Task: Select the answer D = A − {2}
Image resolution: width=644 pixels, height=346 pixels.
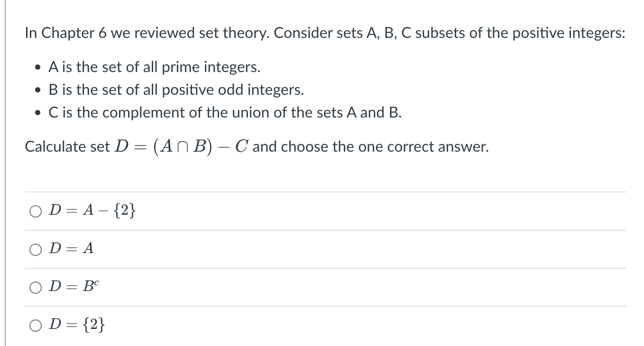Action: 92,210
